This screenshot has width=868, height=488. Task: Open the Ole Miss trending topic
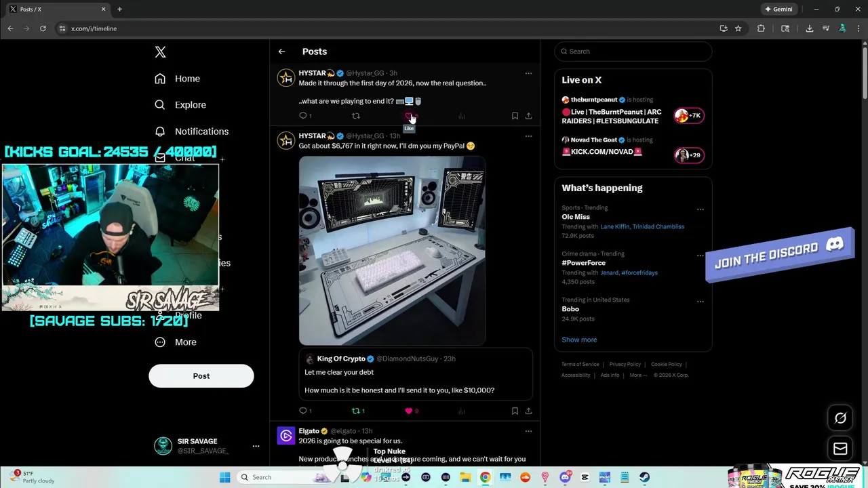coord(575,217)
